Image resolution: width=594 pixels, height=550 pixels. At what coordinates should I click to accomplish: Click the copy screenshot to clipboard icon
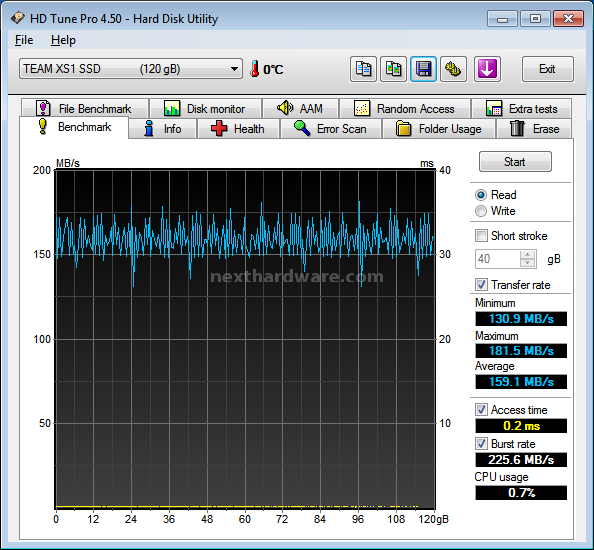pos(393,69)
